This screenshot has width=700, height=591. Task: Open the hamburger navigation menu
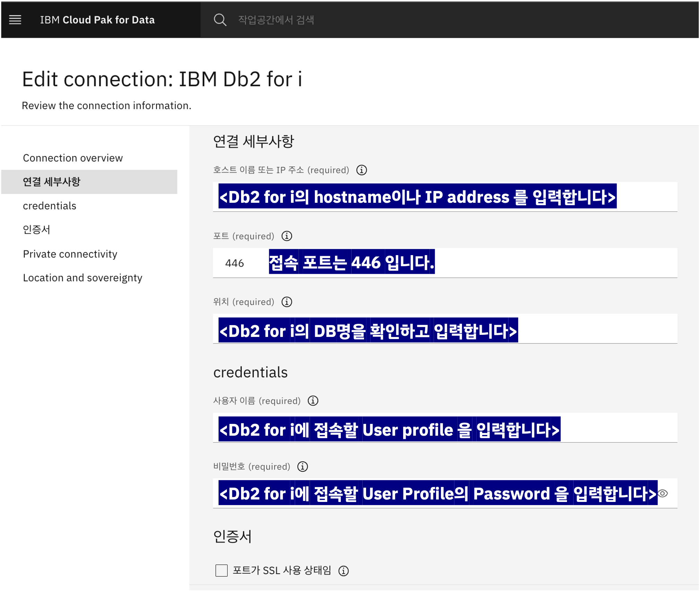[15, 20]
